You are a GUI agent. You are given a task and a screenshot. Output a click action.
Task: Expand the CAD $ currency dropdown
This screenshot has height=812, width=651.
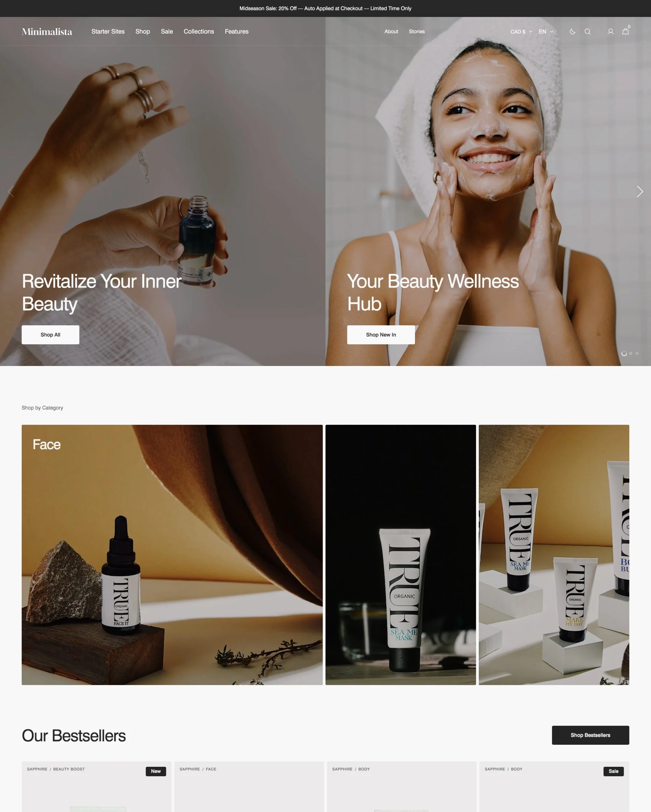[520, 31]
